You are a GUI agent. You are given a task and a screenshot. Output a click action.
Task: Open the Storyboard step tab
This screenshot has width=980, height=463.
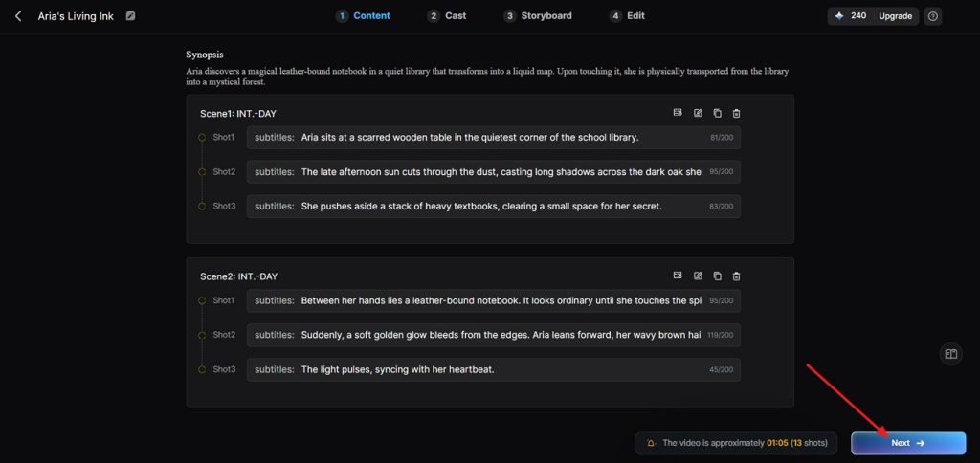(538, 16)
